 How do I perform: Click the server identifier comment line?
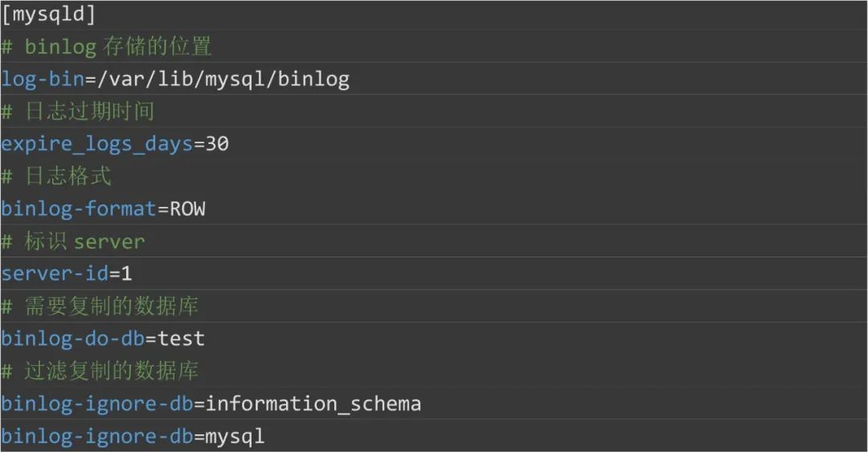point(73,241)
